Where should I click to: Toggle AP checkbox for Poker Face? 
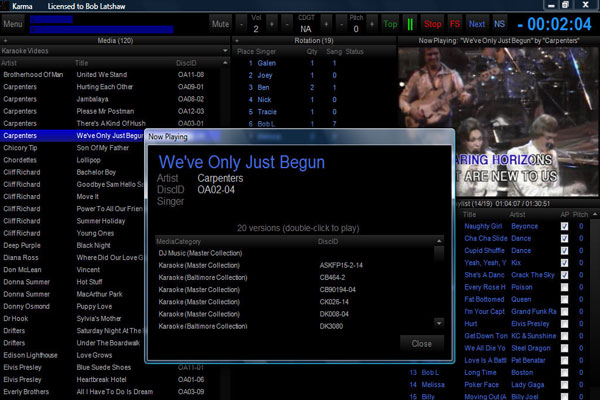[564, 385]
